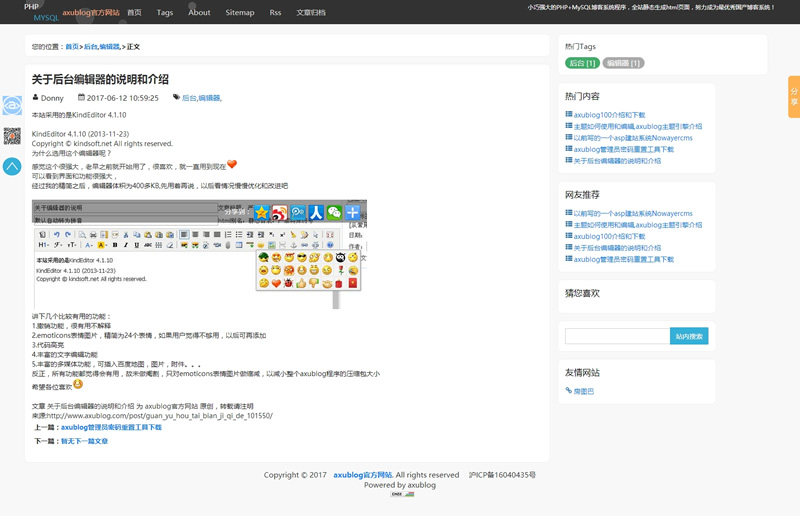
Task: Click the author person icon beside Donny
Action: pos(35,97)
